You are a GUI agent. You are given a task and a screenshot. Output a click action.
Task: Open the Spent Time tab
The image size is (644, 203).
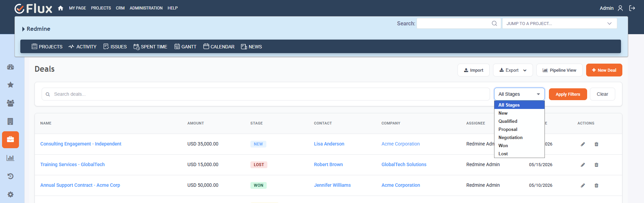pos(150,47)
